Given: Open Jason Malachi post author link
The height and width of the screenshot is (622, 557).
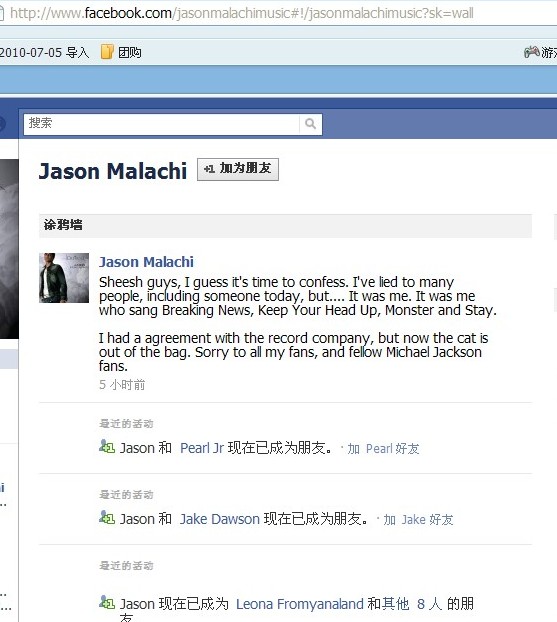Looking at the screenshot, I should click(146, 262).
